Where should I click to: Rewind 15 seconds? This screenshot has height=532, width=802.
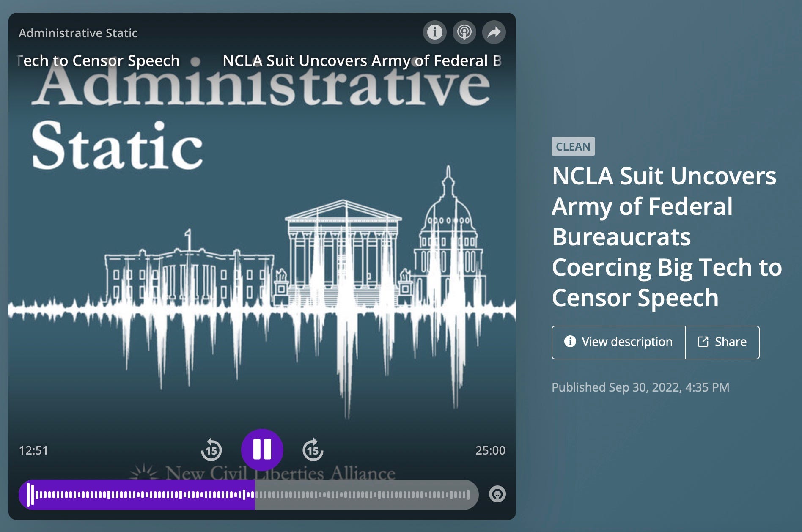click(211, 450)
